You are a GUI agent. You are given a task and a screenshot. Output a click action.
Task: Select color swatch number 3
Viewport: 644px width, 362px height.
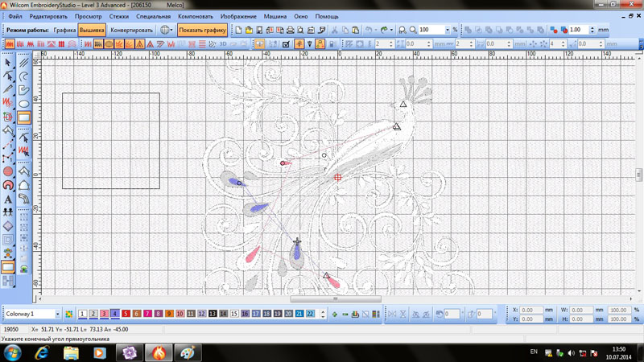(x=104, y=314)
